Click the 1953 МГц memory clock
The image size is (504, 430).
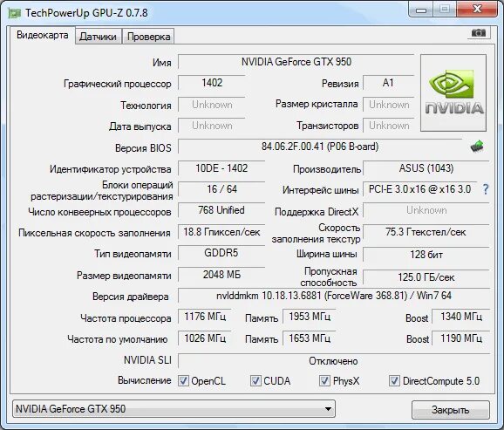point(310,317)
